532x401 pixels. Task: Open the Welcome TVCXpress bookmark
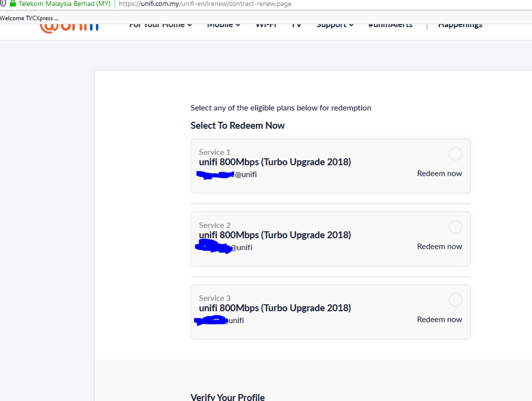pos(29,18)
